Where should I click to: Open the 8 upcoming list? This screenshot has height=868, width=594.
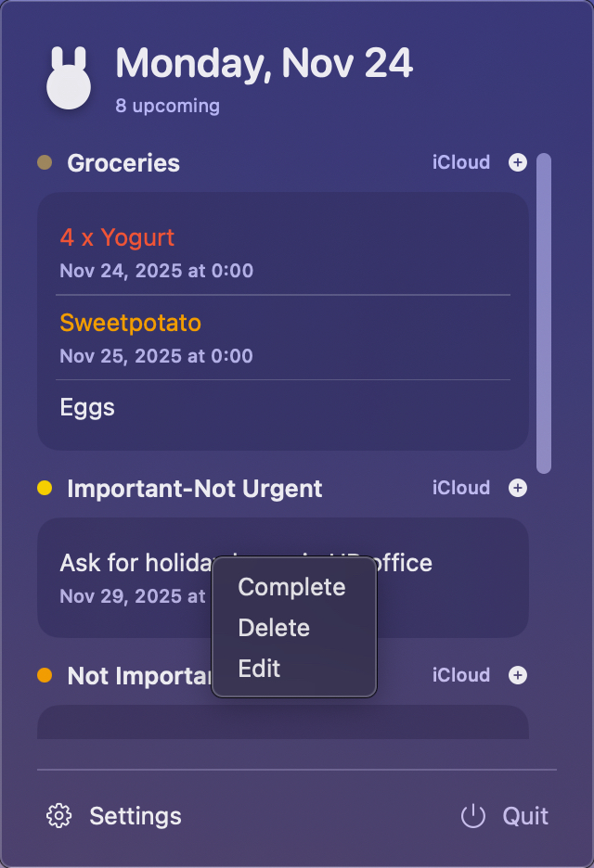[167, 106]
